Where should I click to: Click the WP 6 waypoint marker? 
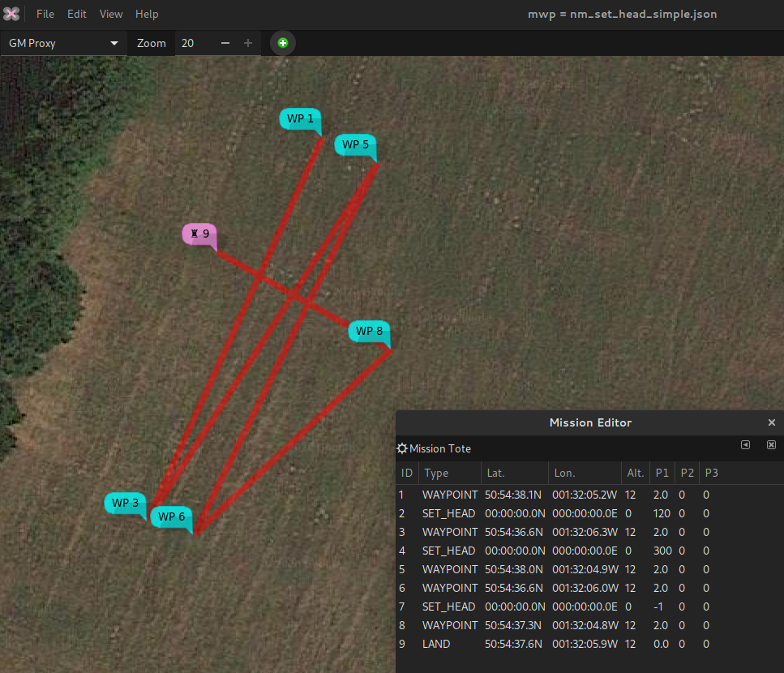(x=171, y=517)
